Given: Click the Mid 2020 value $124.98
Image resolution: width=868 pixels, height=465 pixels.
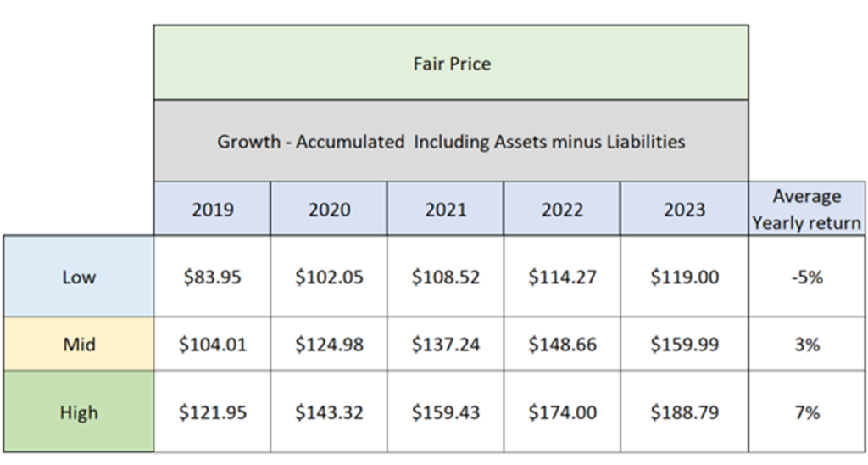Looking at the screenshot, I should [x=329, y=345].
